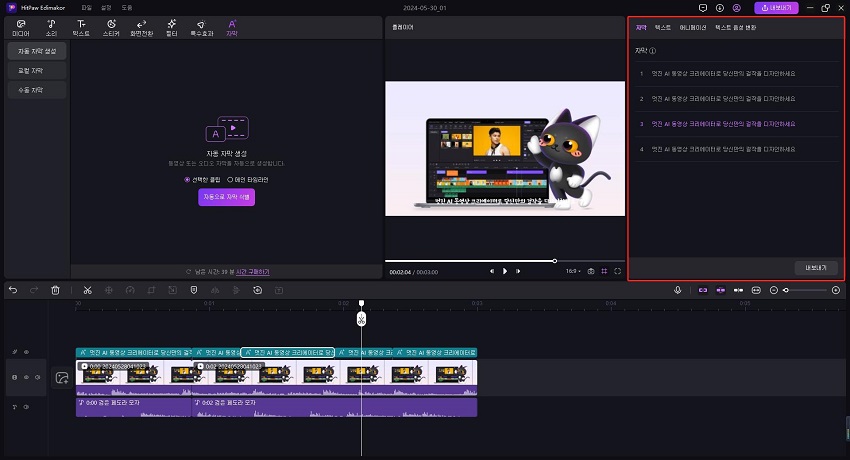Select 로컬 자막 in left sidebar
This screenshot has width=850, height=460.
(37, 70)
